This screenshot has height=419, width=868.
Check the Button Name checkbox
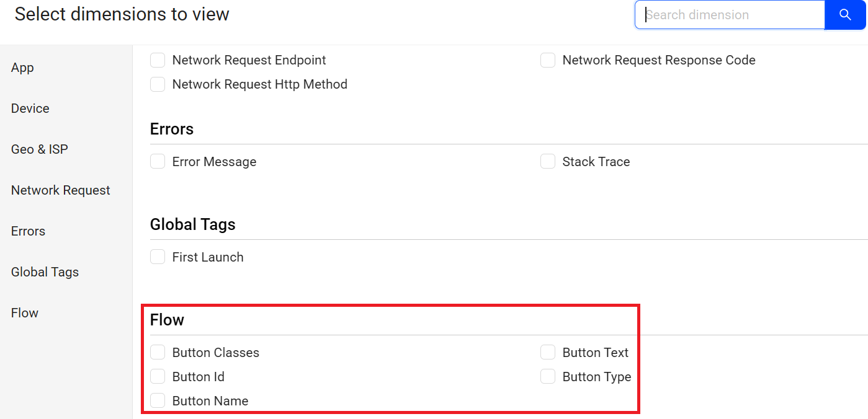158,401
